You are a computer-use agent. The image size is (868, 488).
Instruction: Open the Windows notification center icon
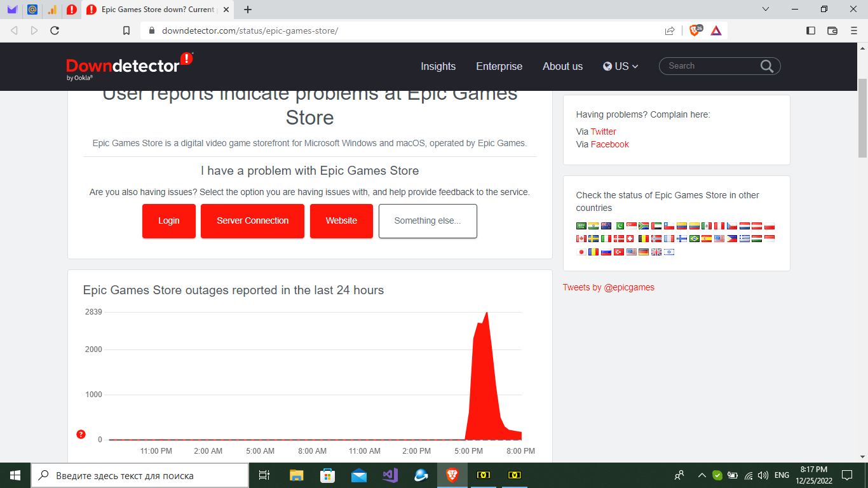846,475
